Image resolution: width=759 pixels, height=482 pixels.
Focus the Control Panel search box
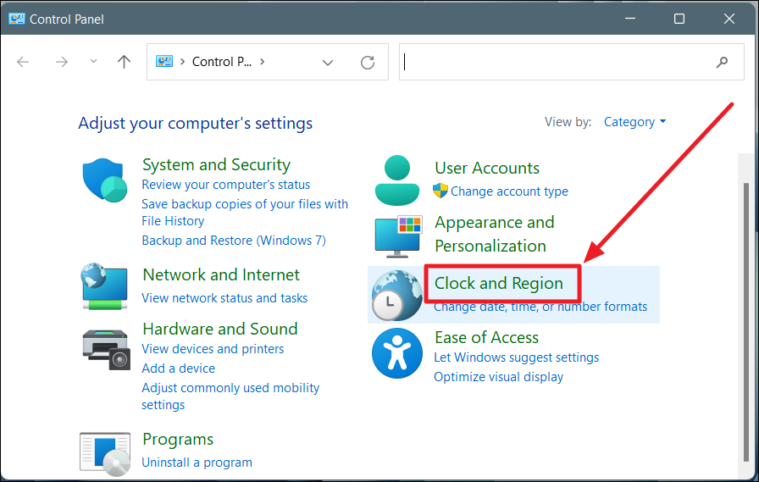571,62
